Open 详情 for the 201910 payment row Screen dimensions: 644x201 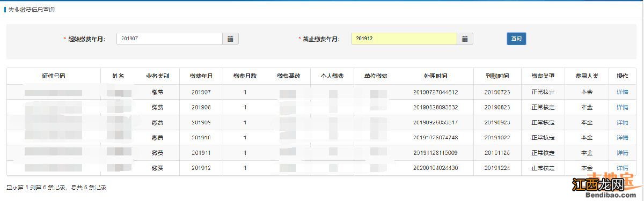click(x=623, y=137)
